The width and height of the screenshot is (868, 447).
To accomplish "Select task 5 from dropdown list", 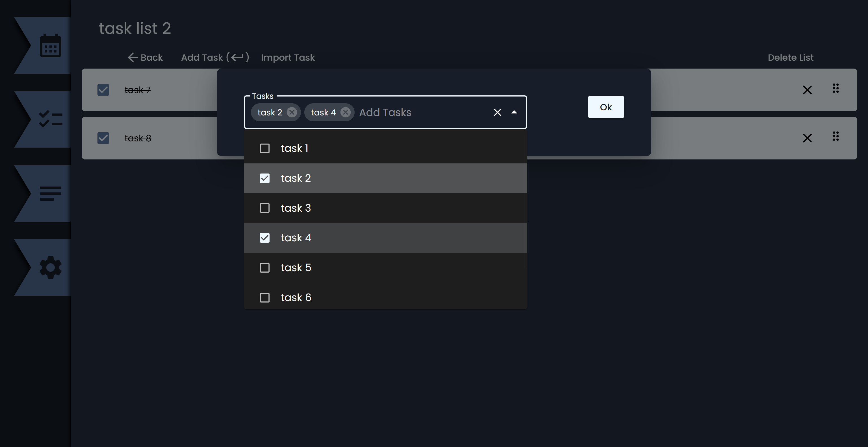I will point(264,268).
